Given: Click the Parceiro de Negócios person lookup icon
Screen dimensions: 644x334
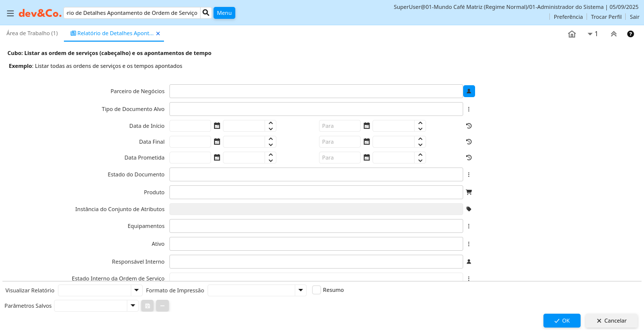Looking at the screenshot, I should (x=469, y=91).
